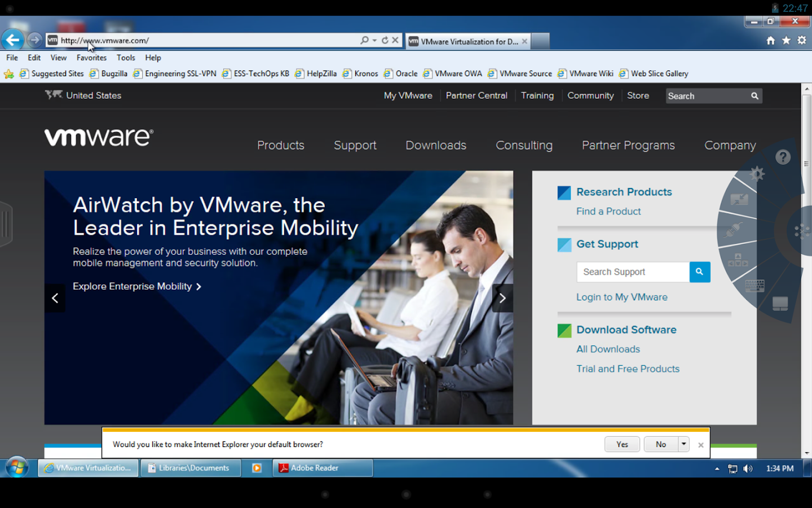Open the Tools menu

tap(126, 58)
